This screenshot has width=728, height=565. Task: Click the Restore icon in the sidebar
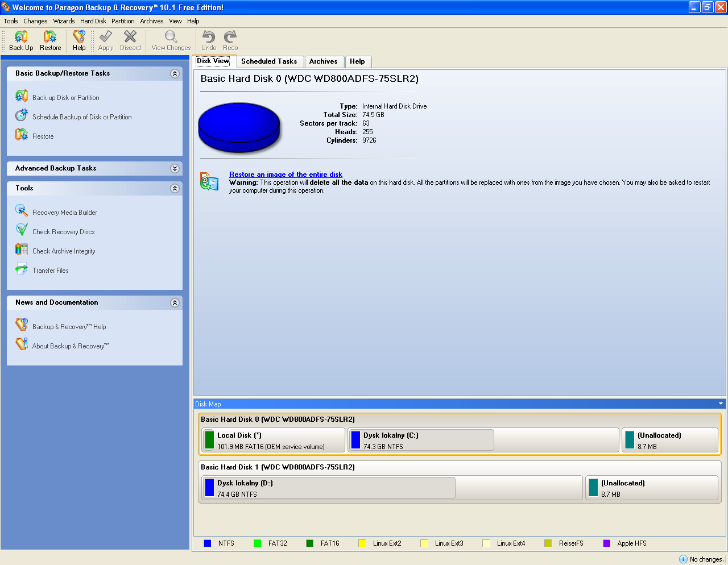[x=22, y=135]
